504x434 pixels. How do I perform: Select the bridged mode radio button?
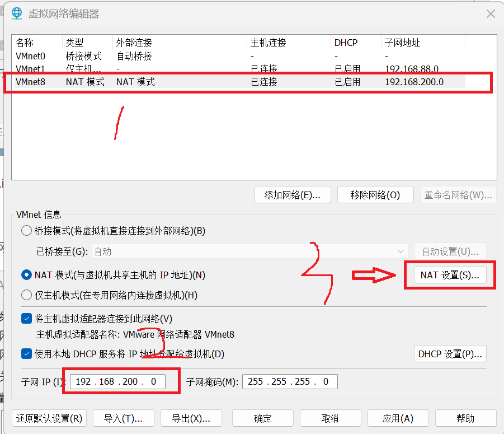coord(26,230)
